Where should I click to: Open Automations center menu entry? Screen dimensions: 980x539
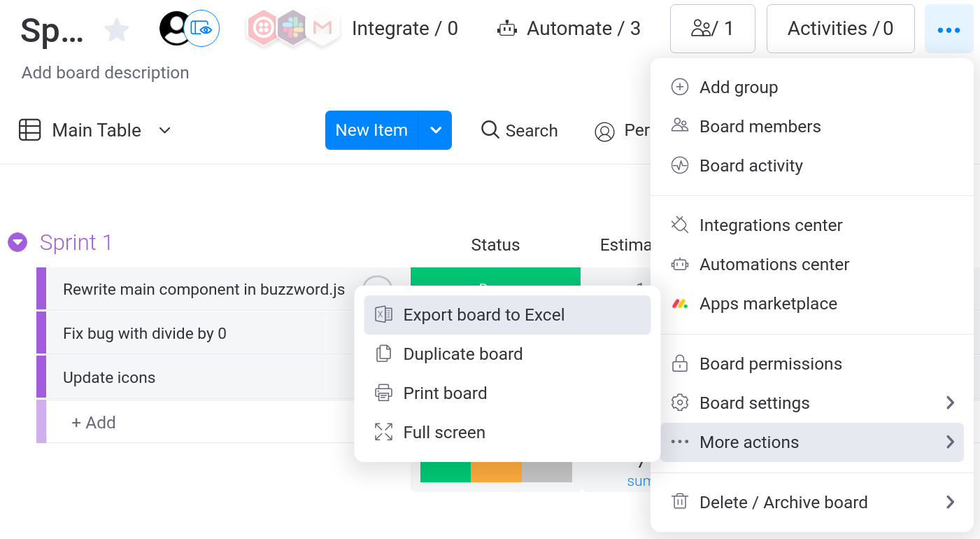(812, 264)
